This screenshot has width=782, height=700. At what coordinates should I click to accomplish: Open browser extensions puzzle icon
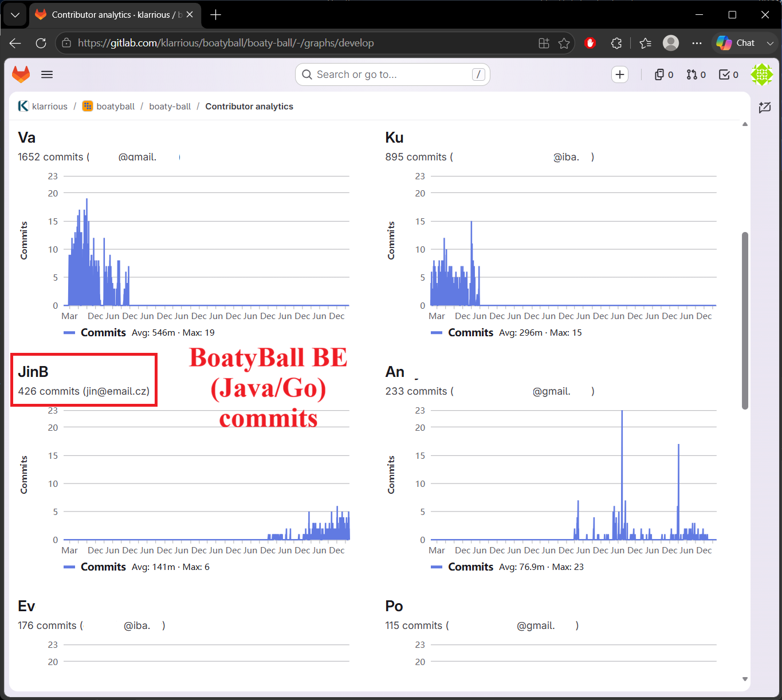616,43
